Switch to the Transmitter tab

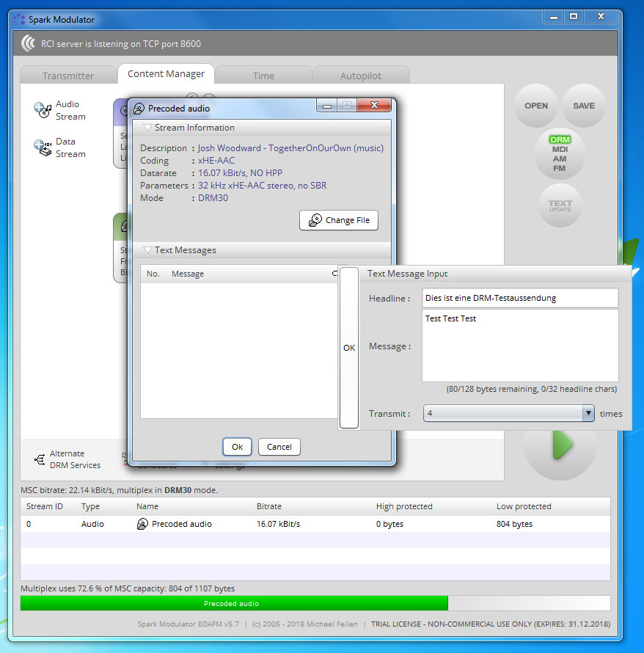[x=68, y=76]
